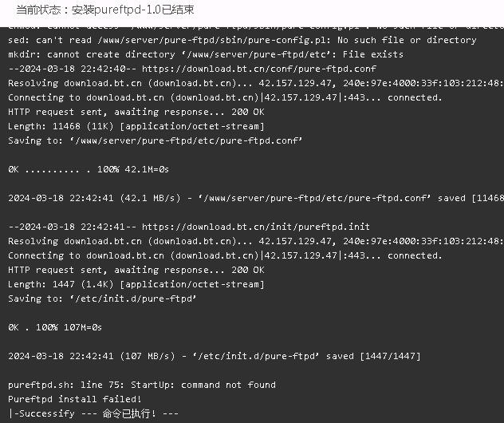Screen dimensions: 504x423
Task: Click the second 'Resolving download.bt.cn' line
Action: (256, 241)
